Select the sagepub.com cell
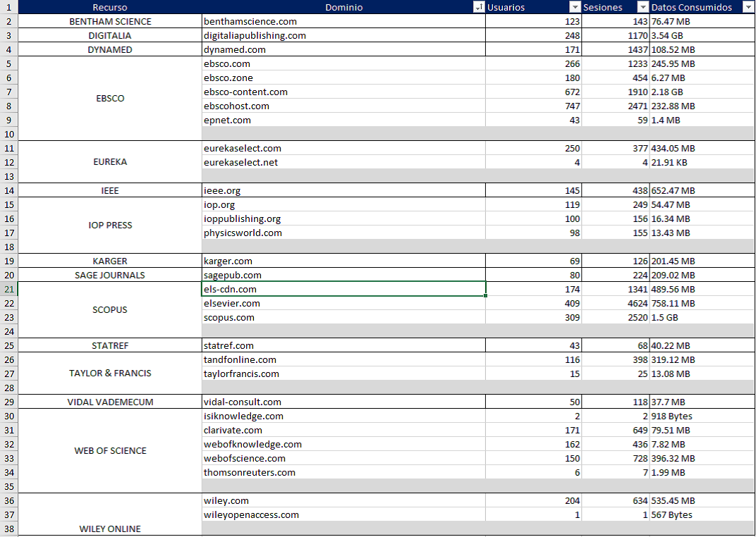 [x=343, y=275]
